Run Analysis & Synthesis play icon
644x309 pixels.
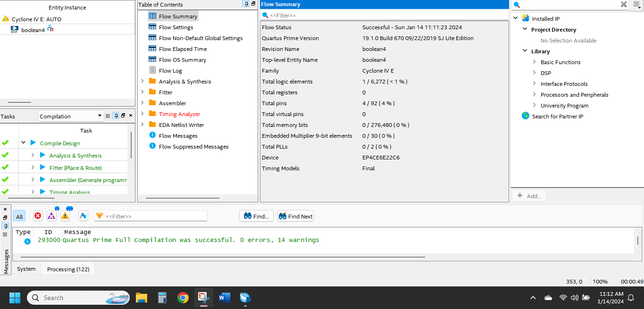(x=42, y=155)
